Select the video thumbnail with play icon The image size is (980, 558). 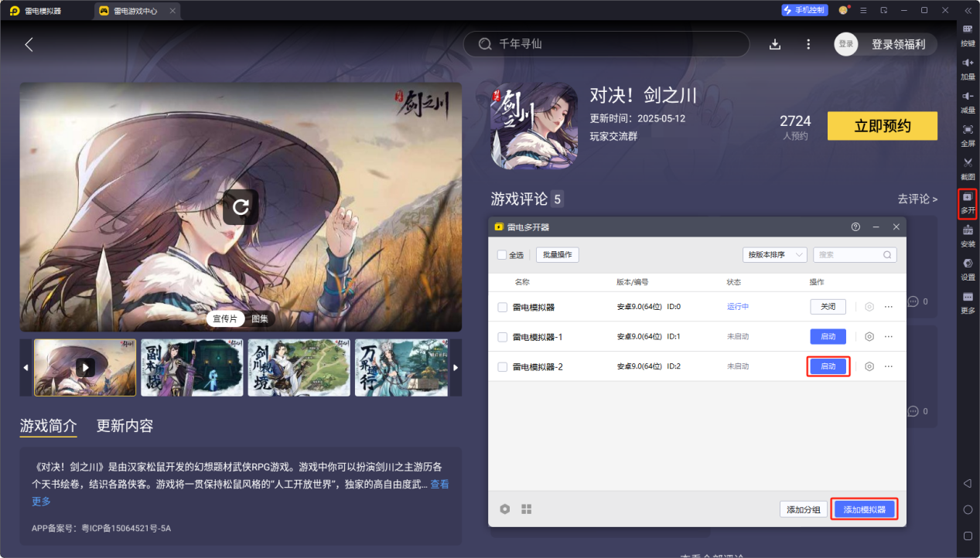click(85, 367)
